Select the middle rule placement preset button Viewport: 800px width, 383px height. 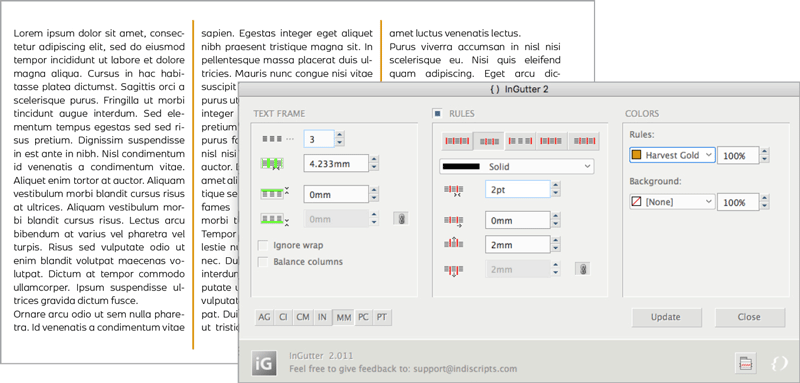pos(520,141)
